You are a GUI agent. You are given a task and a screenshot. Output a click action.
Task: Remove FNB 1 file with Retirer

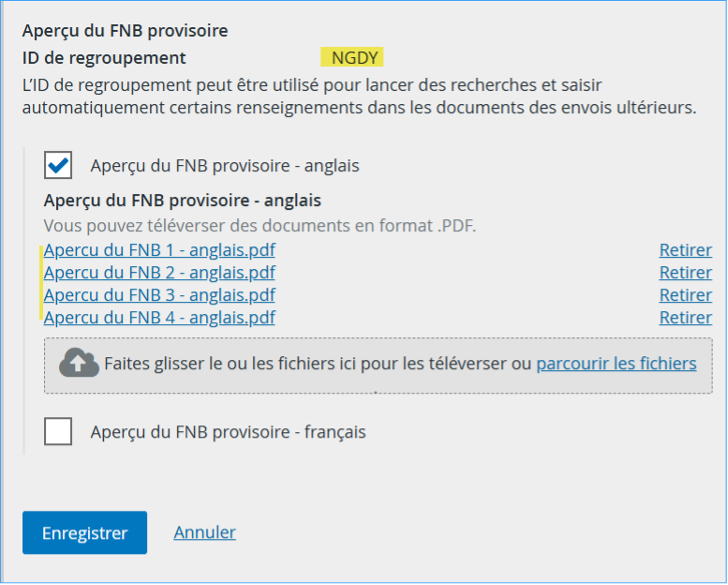click(x=686, y=250)
